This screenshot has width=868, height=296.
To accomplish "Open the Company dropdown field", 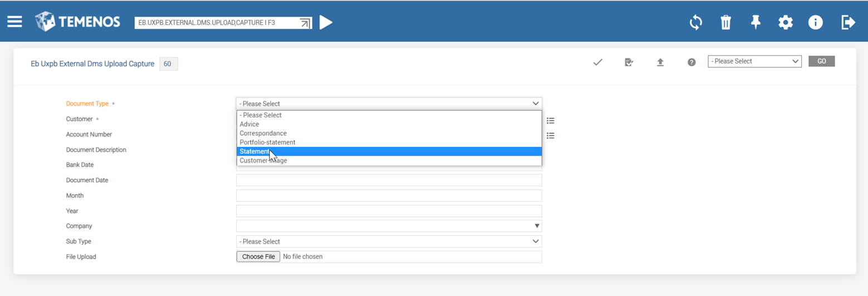I will point(389,226).
